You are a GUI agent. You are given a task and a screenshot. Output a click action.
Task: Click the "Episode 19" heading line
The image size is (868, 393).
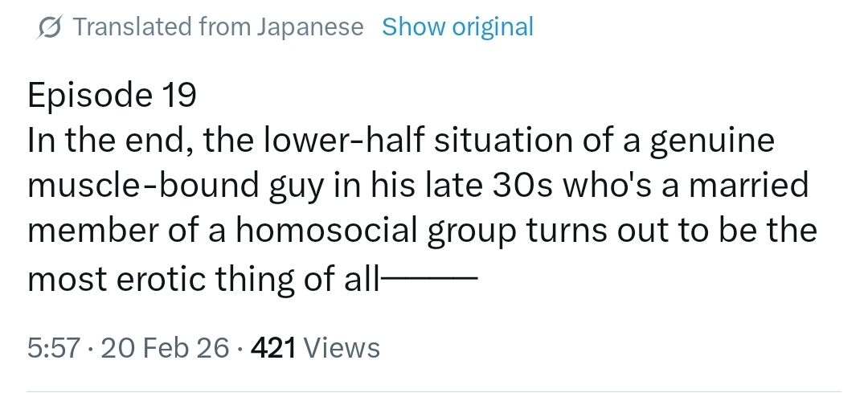click(111, 96)
